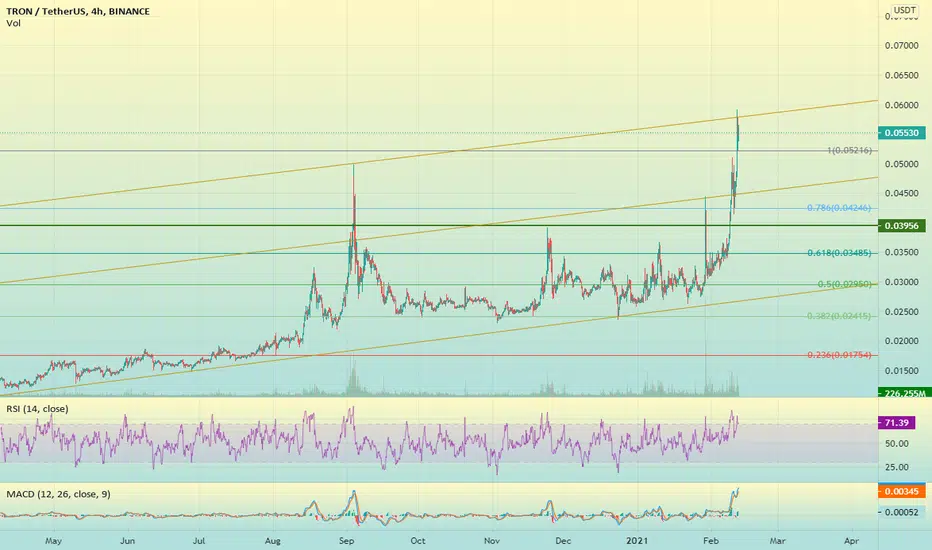Click the RSI value label 71.39
The width and height of the screenshot is (932, 550).
(896, 423)
